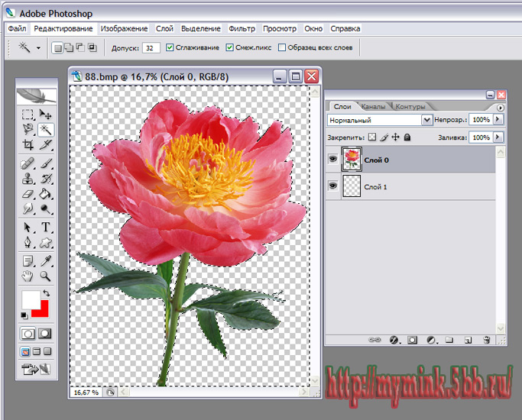Reset default colors small icon
522x420 pixels.
click(24, 315)
